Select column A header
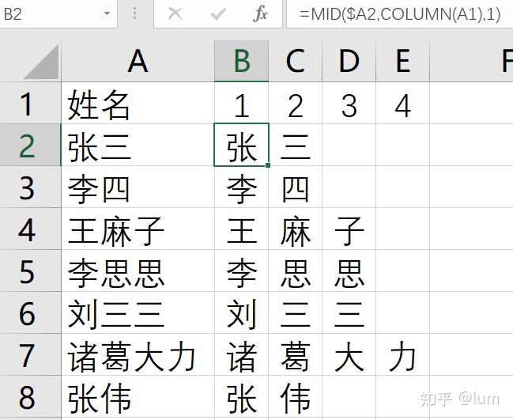This screenshot has height=420, width=513. coord(138,61)
